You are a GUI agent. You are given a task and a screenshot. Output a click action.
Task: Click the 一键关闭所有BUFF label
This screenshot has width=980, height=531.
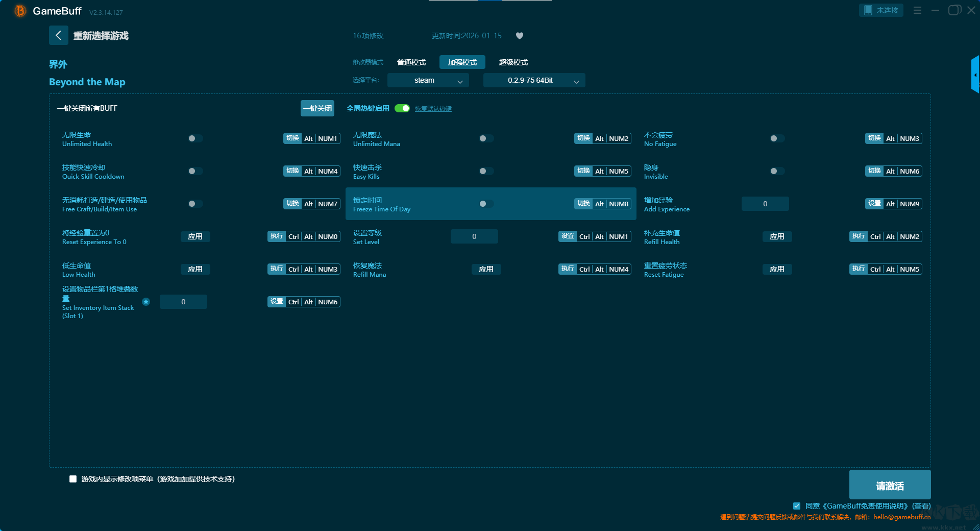click(x=87, y=108)
